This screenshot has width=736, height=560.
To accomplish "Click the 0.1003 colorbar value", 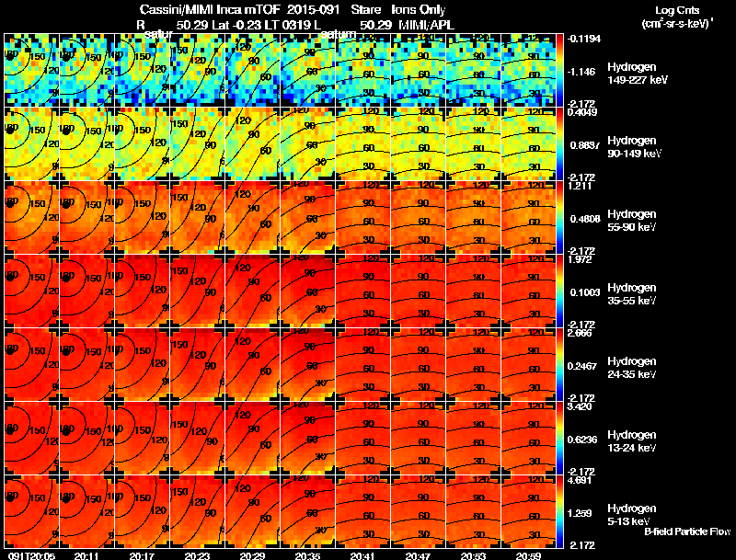I will pyautogui.click(x=584, y=292).
